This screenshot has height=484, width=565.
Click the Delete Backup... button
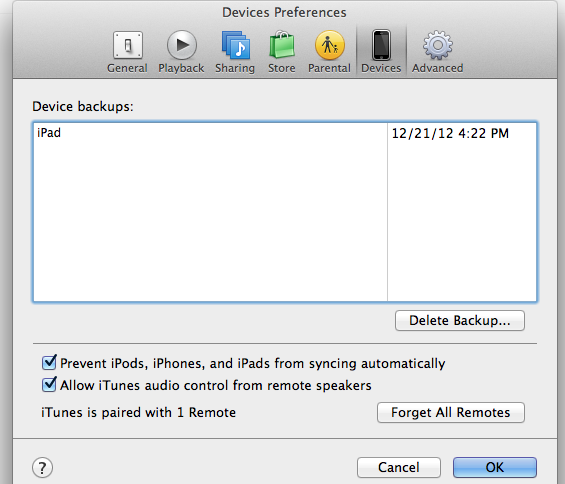pyautogui.click(x=459, y=320)
